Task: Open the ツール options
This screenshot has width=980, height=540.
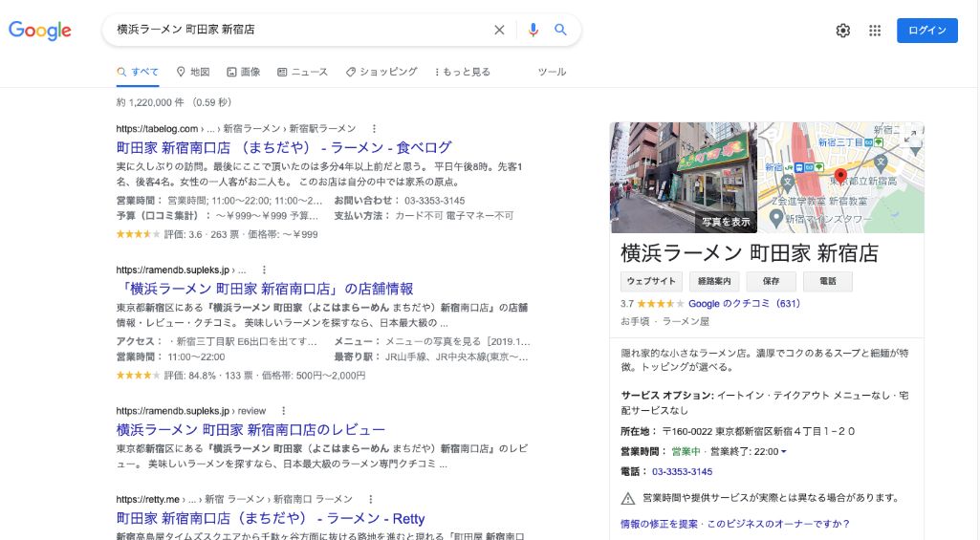Action: 552,72
